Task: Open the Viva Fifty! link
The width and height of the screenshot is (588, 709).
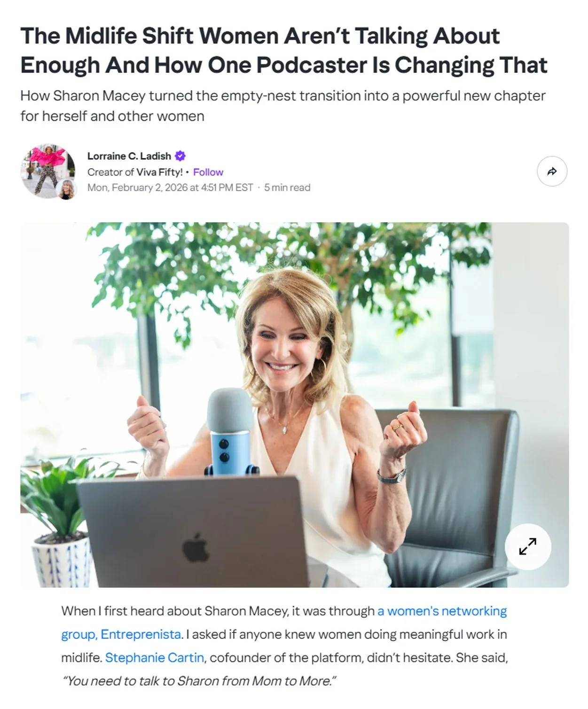Action: 159,172
